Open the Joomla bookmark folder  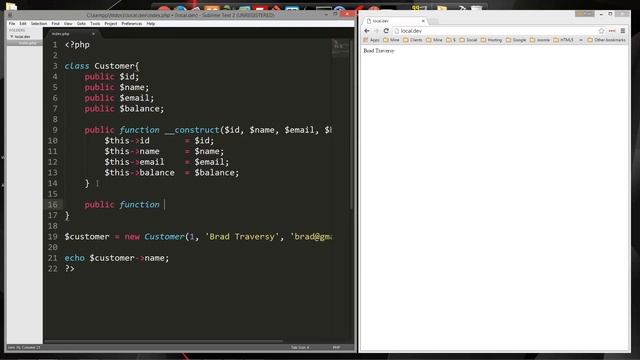pyautogui.click(x=540, y=40)
